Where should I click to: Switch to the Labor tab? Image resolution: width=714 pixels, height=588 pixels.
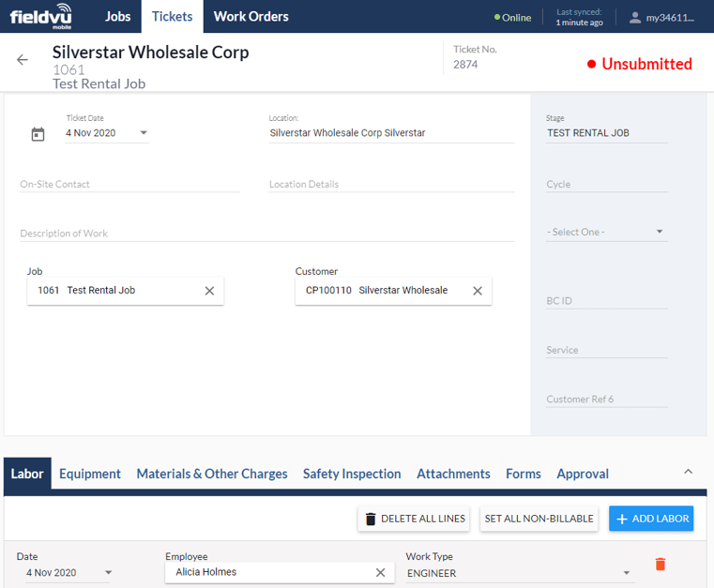point(27,474)
